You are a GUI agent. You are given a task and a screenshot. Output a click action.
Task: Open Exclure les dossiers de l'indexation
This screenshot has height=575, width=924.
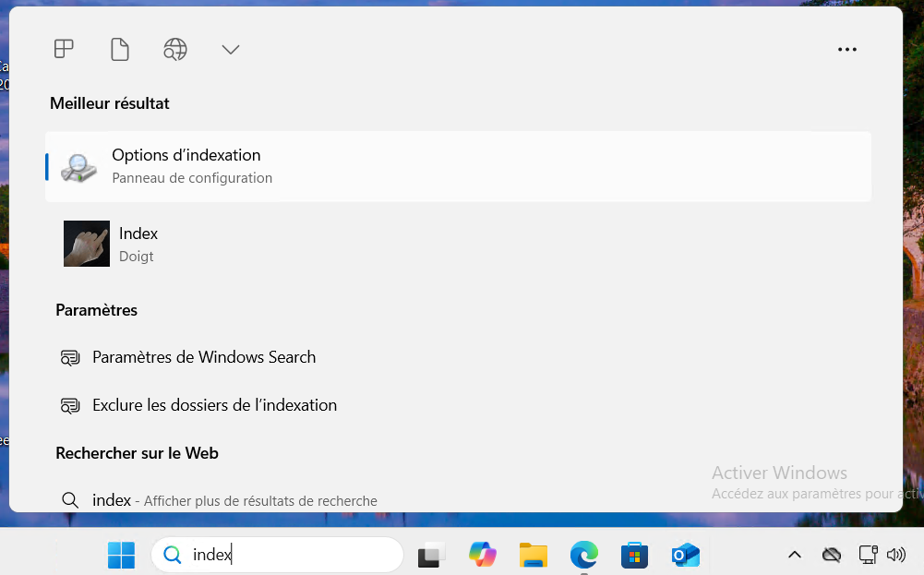[x=214, y=405]
